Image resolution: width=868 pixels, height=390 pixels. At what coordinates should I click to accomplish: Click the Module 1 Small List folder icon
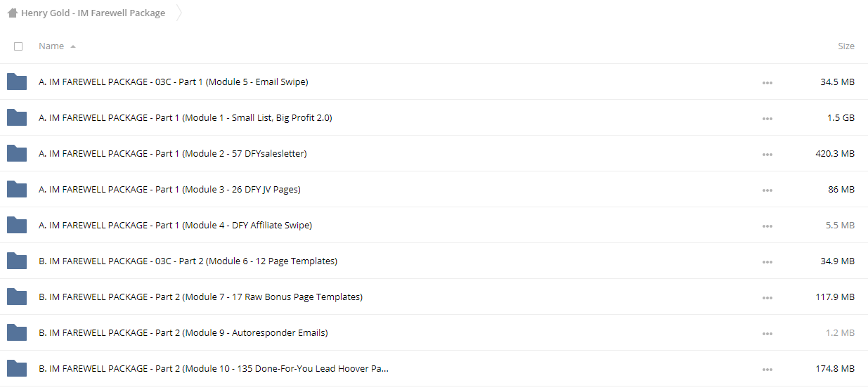coord(17,117)
